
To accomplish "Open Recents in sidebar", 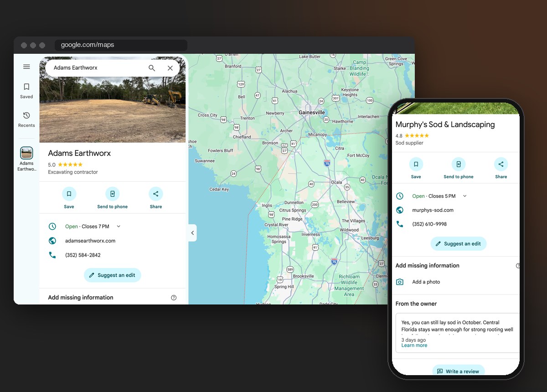I will [26, 119].
